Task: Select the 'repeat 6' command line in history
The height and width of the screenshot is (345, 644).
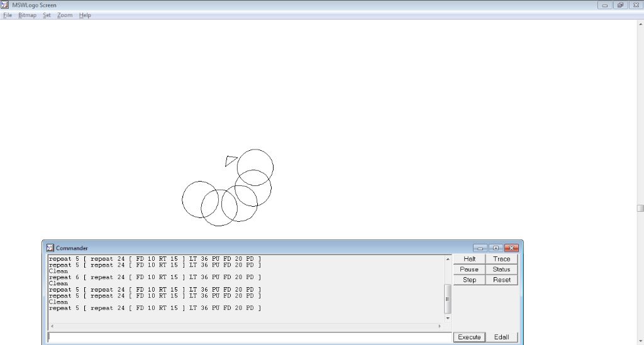Action: [155, 277]
